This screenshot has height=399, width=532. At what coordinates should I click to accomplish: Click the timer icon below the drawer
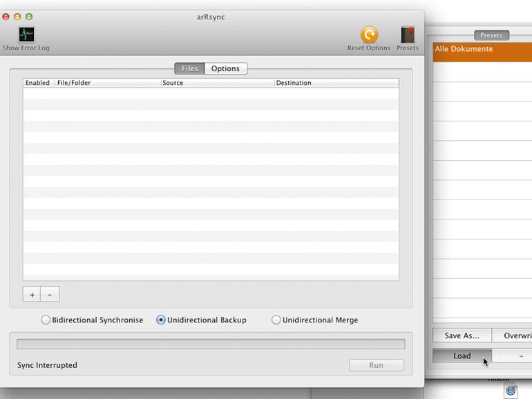click(511, 391)
